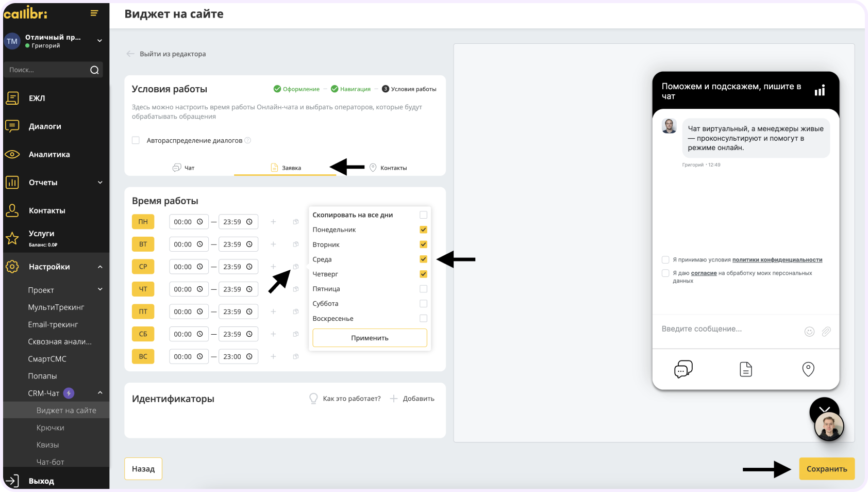Click back arrow next to Выйти из редактора
868x492 pixels.
tap(130, 54)
